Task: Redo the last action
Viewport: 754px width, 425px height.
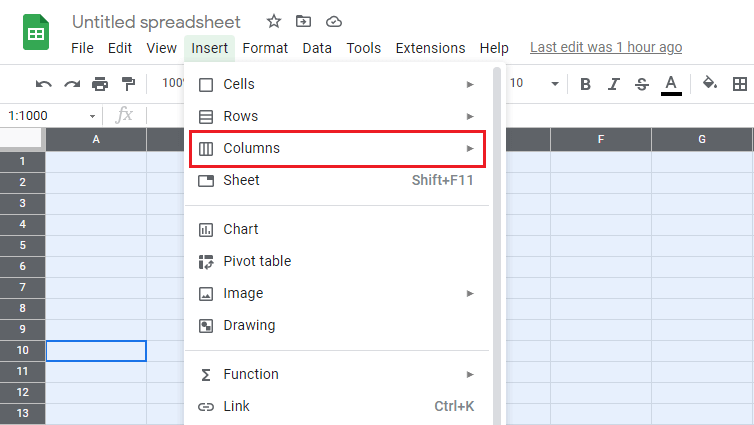Action: (x=72, y=84)
